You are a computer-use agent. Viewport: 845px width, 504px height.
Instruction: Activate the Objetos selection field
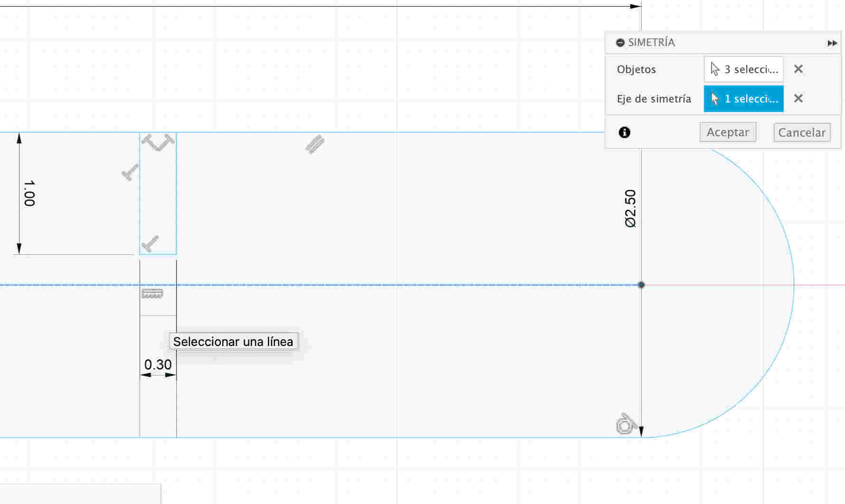(x=743, y=69)
